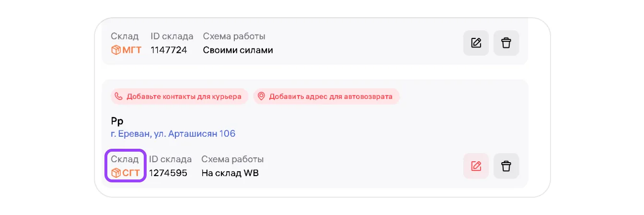
Task: Click the orange box icon beside МГТ
Action: (115, 50)
